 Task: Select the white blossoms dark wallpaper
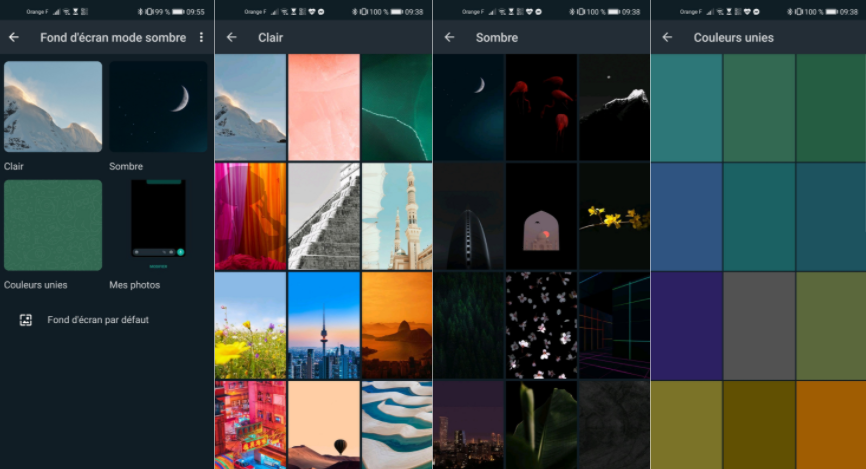point(541,325)
